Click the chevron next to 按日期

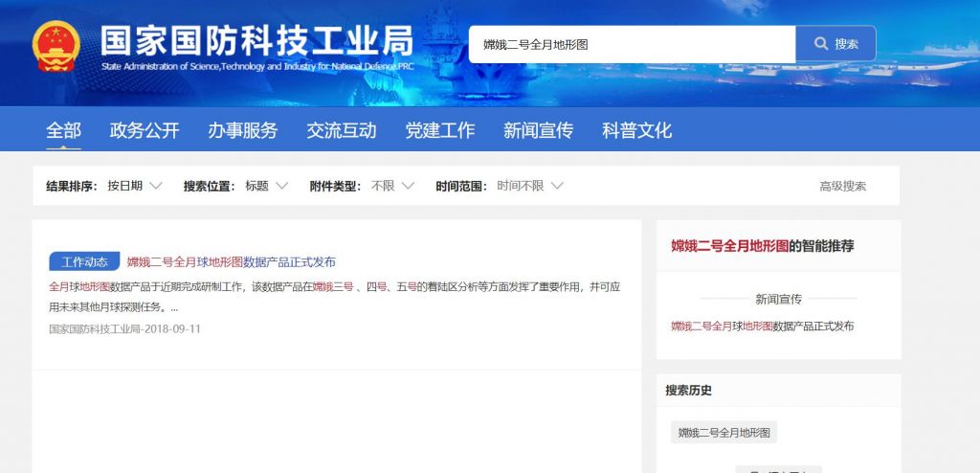[x=156, y=186]
